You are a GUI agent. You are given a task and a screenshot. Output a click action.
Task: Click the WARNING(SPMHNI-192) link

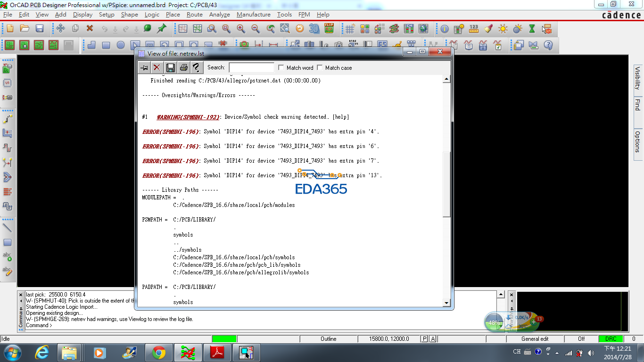[188, 117]
